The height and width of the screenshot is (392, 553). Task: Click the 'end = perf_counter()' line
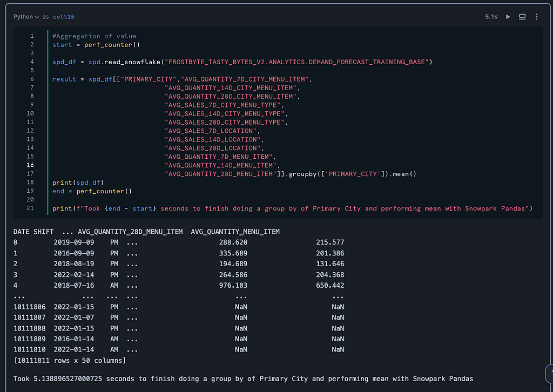pos(92,192)
